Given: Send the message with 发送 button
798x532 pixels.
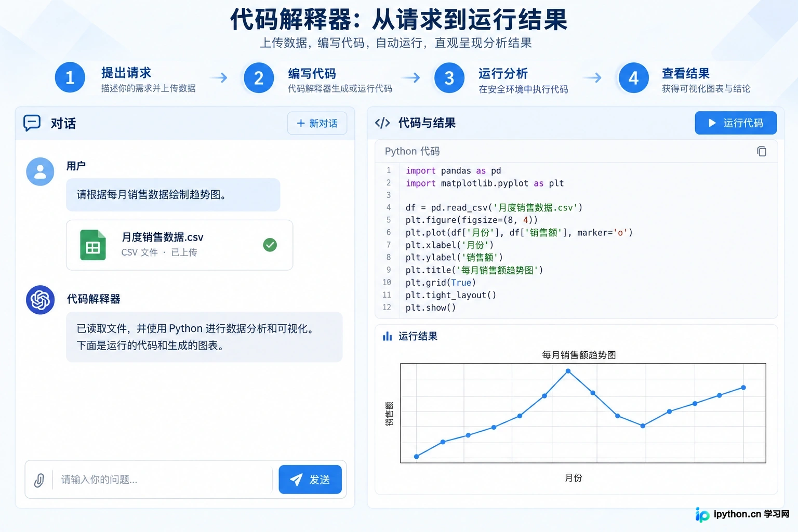Looking at the screenshot, I should pos(310,479).
